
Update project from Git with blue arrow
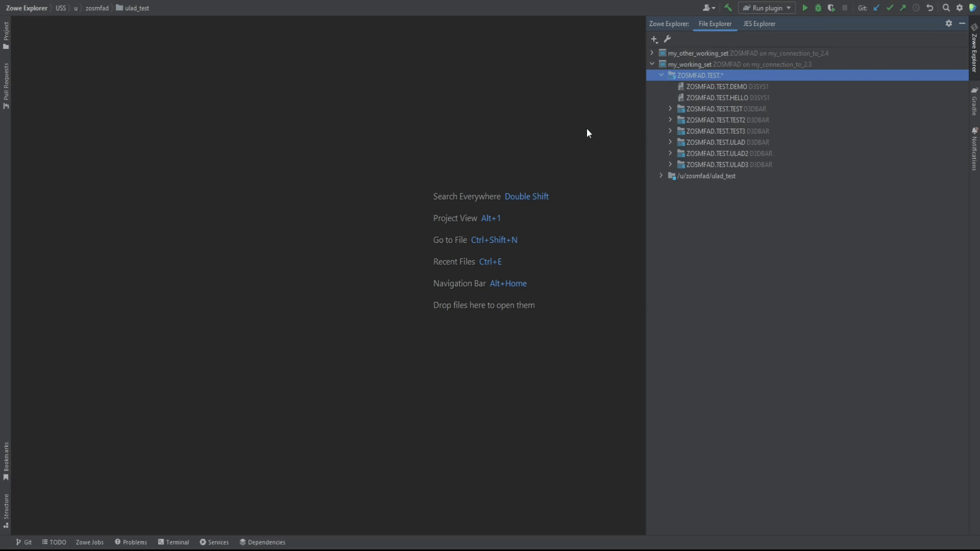[x=876, y=8]
